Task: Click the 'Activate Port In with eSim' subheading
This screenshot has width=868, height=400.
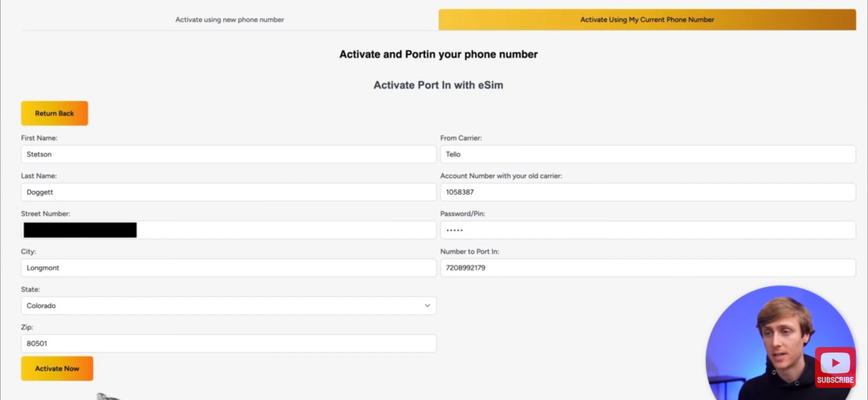Action: point(438,85)
